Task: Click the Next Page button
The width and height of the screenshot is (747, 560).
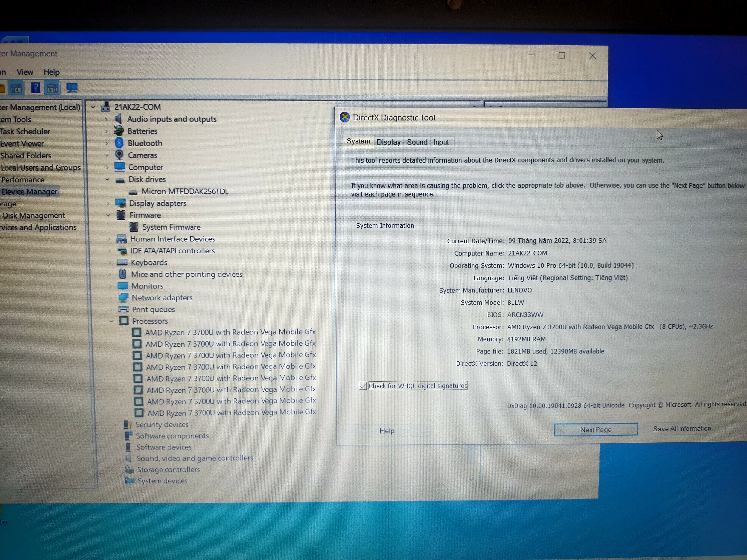Action: click(x=596, y=429)
